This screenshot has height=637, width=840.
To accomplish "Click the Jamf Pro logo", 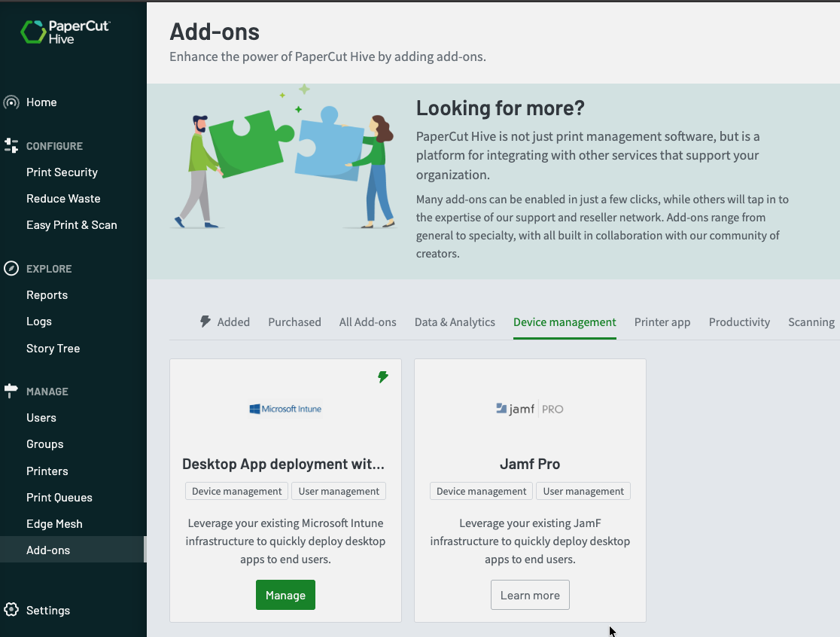I will 530,409.
